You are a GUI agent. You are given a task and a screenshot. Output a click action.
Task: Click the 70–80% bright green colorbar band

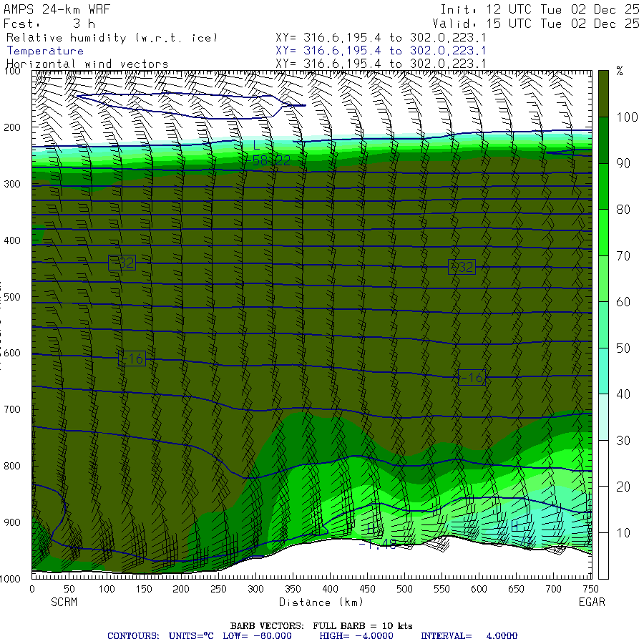click(x=603, y=233)
